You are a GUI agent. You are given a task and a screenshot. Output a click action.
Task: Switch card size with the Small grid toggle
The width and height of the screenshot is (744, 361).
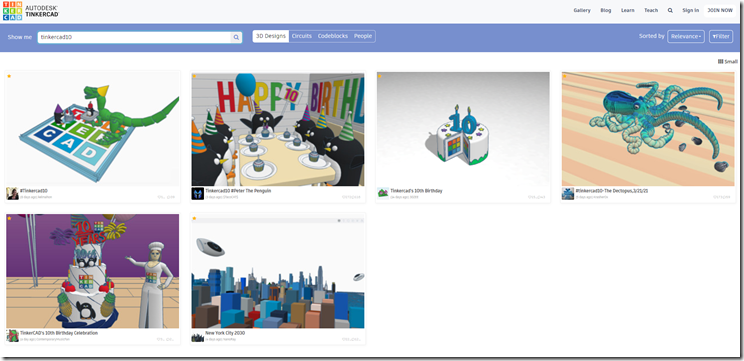[728, 61]
